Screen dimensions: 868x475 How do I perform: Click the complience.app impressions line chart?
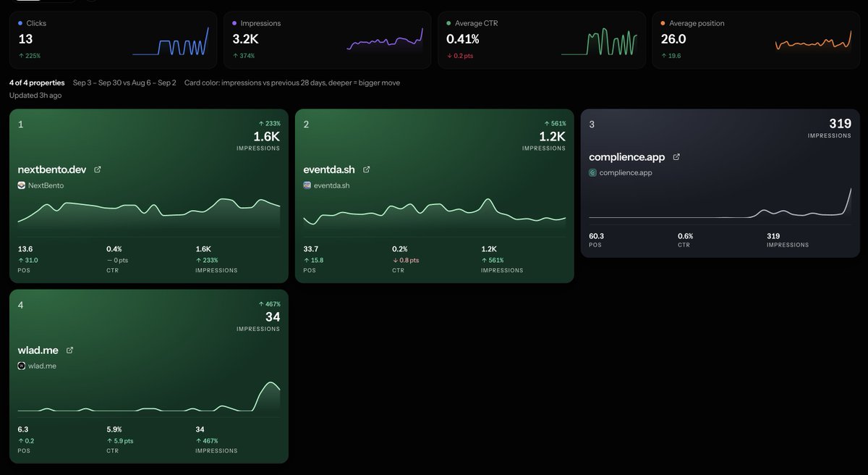coord(720,203)
